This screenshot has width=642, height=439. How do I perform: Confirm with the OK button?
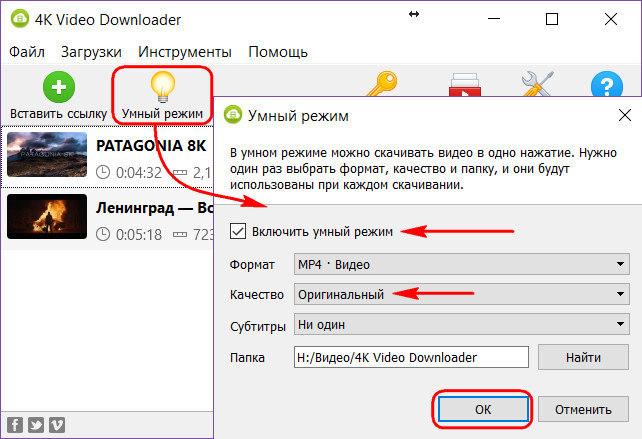coord(483,409)
